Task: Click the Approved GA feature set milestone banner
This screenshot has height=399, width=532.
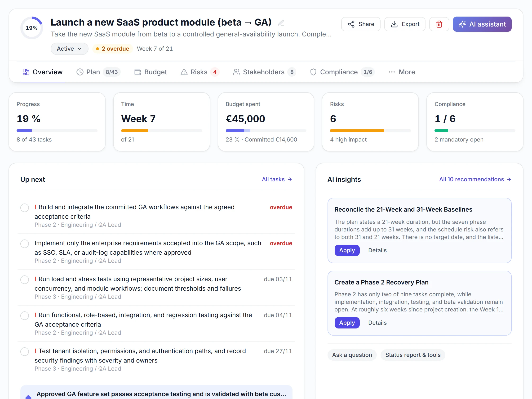Action: coord(156,392)
